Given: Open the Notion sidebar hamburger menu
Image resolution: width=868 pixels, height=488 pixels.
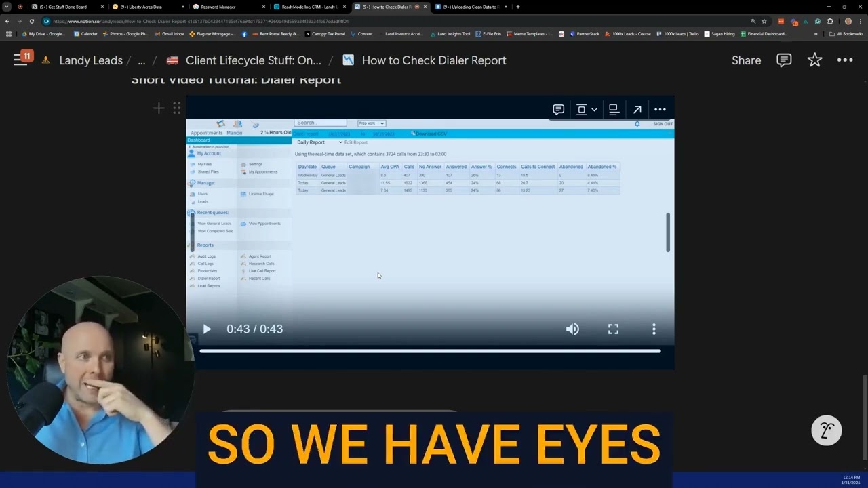Looking at the screenshot, I should (x=20, y=60).
